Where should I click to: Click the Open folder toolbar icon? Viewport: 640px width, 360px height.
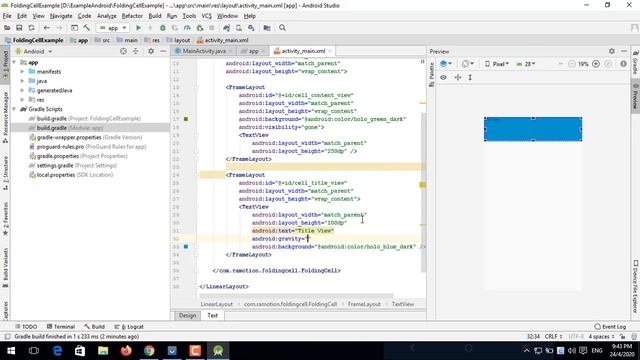(7, 28)
